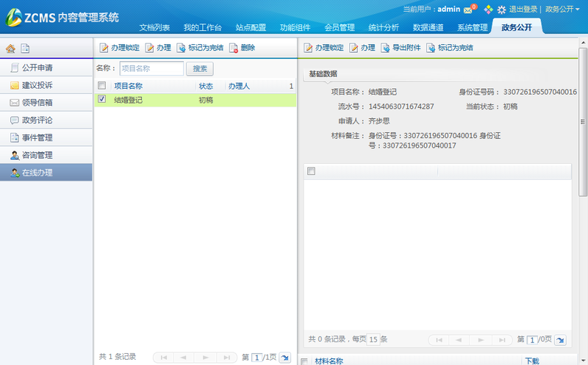Screen dimensions: 588x365
Task: Click the home icon in sidebar header
Action: click(x=10, y=49)
